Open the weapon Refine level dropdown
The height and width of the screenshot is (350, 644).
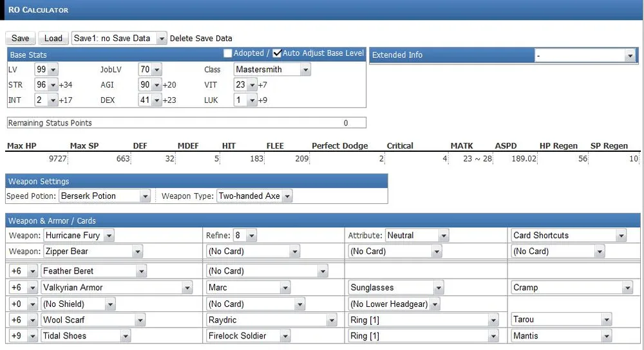tap(245, 235)
